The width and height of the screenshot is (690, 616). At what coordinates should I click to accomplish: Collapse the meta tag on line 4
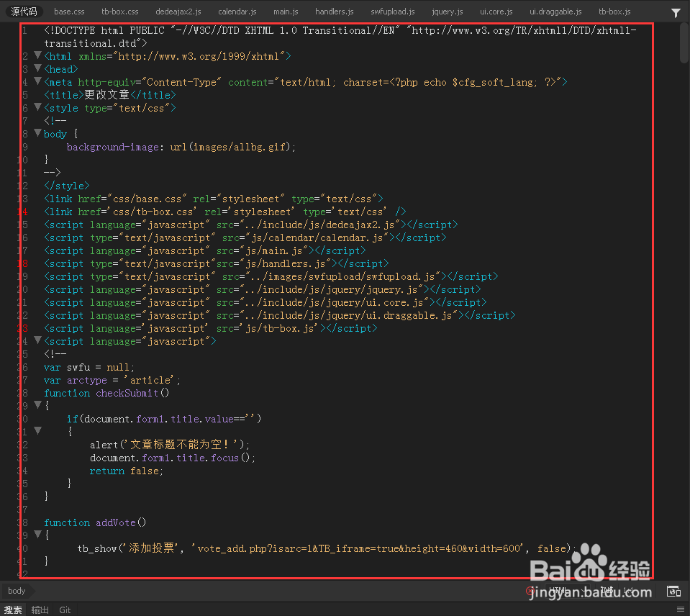(x=38, y=81)
